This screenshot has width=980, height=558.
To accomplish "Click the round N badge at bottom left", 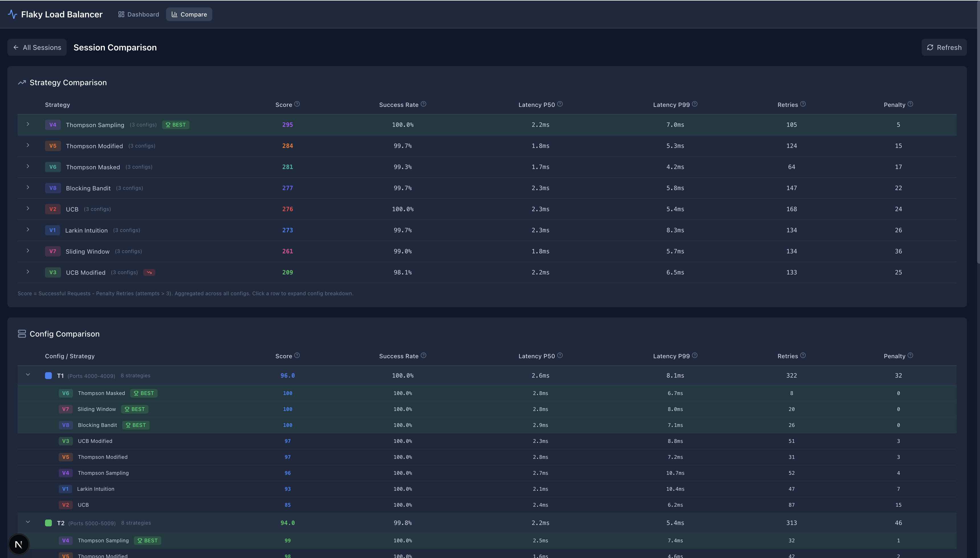I will pyautogui.click(x=19, y=544).
